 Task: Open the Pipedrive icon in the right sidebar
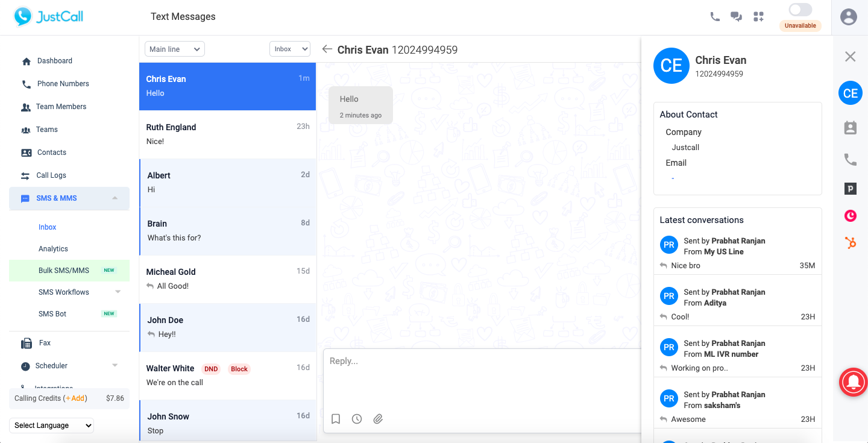850,188
